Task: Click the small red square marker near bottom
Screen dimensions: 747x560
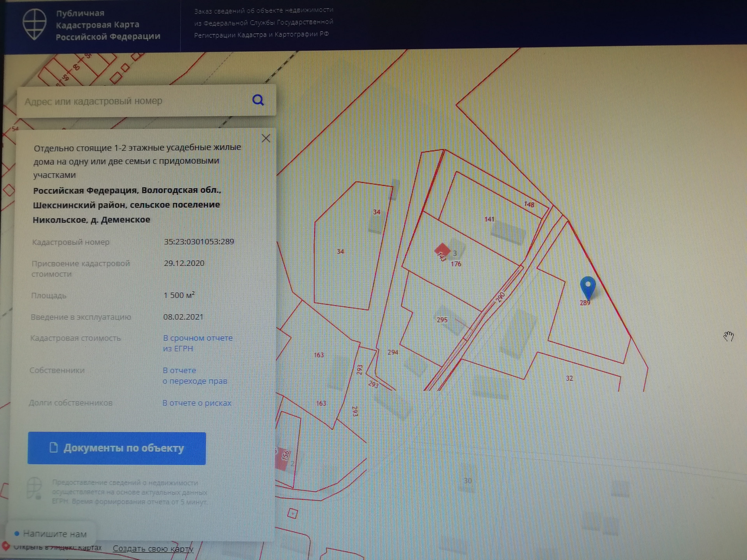Action: pyautogui.click(x=293, y=514)
